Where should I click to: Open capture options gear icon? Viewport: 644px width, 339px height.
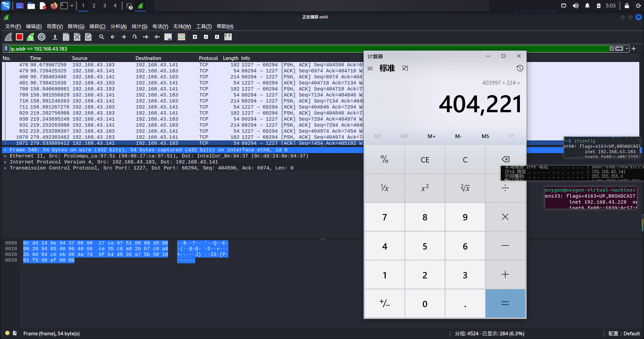point(42,37)
